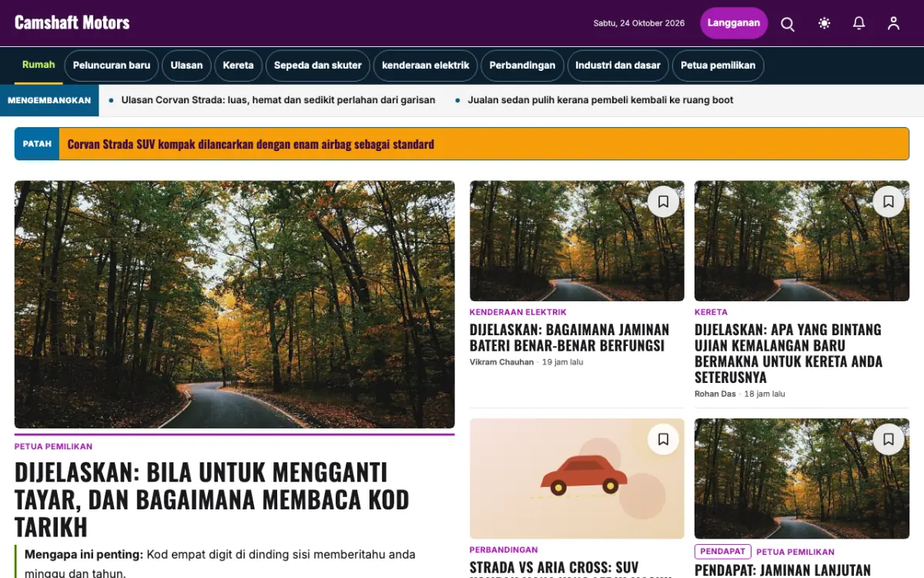Click Kereta category label on card

tap(711, 312)
